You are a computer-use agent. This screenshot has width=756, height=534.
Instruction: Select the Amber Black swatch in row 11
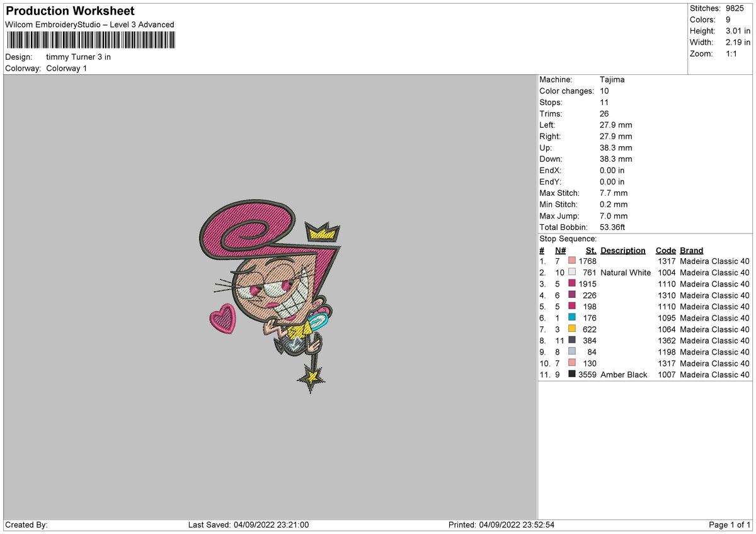572,375
